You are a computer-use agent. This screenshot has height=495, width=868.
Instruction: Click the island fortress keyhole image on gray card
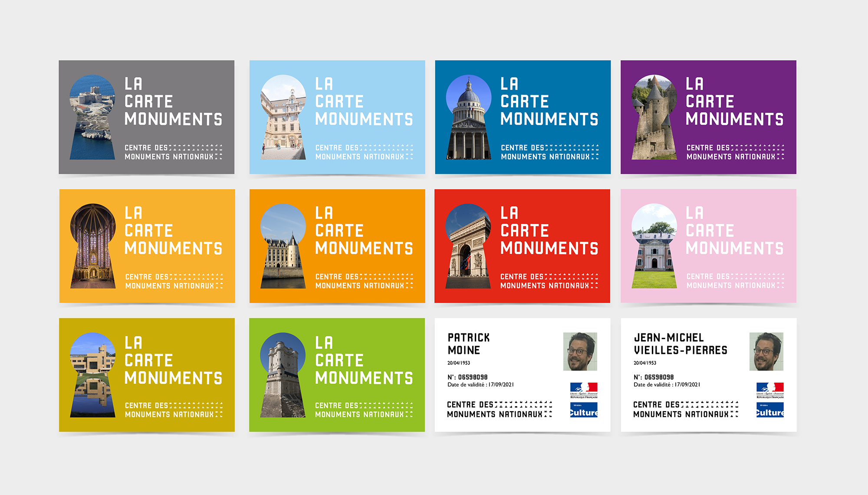(x=92, y=117)
